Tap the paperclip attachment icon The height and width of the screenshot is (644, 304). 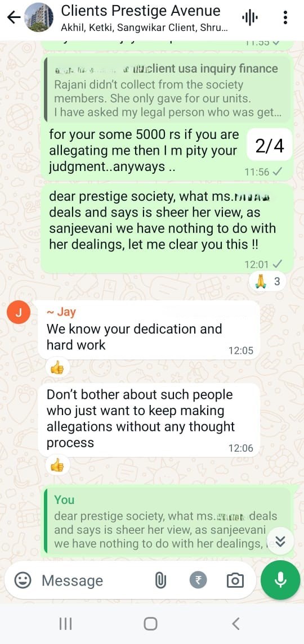[x=160, y=581]
